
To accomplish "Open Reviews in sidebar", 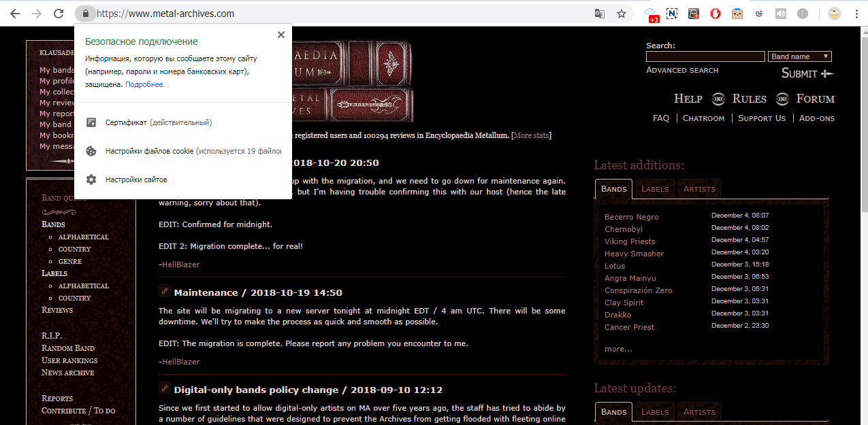I will tap(57, 310).
